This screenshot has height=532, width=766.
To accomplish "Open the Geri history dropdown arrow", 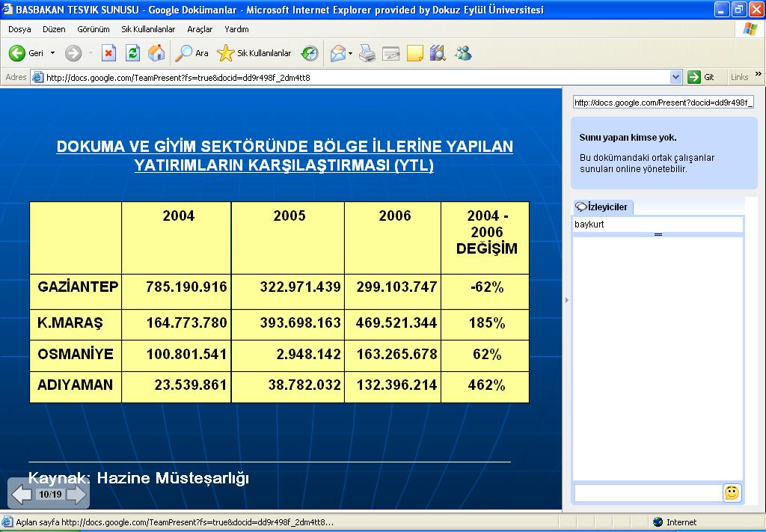I will [53, 53].
